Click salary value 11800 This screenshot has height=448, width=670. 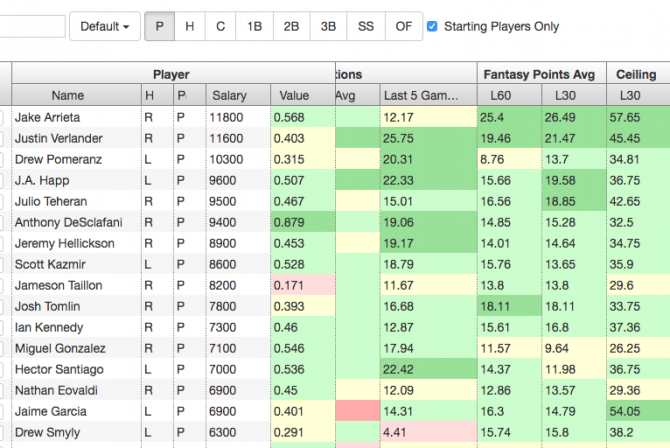(x=238, y=117)
